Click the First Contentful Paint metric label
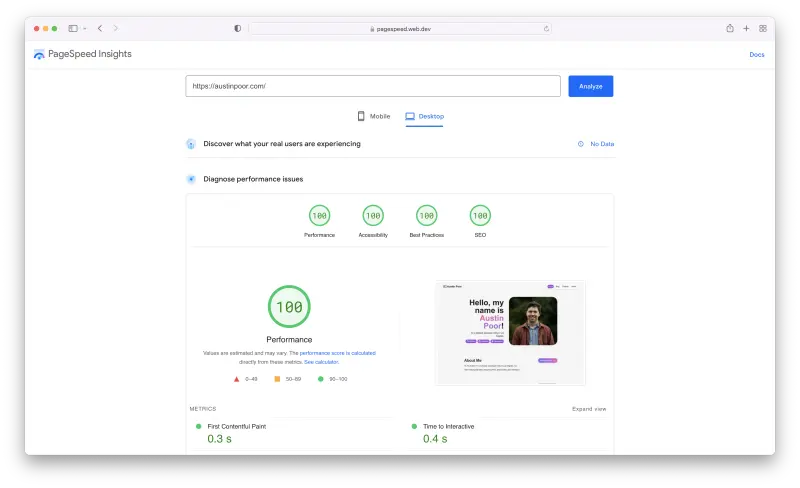Viewport: 800px width, 488px height. point(237,426)
